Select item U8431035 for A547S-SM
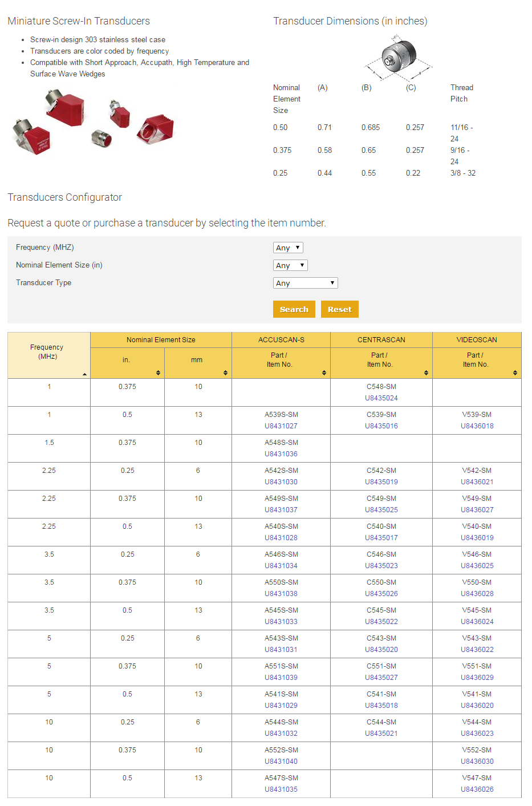532x806 pixels. coord(281,789)
